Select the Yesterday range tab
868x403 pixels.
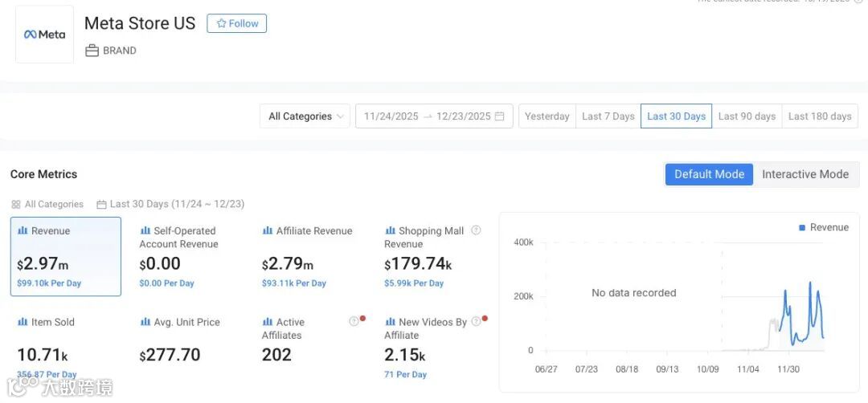[547, 116]
